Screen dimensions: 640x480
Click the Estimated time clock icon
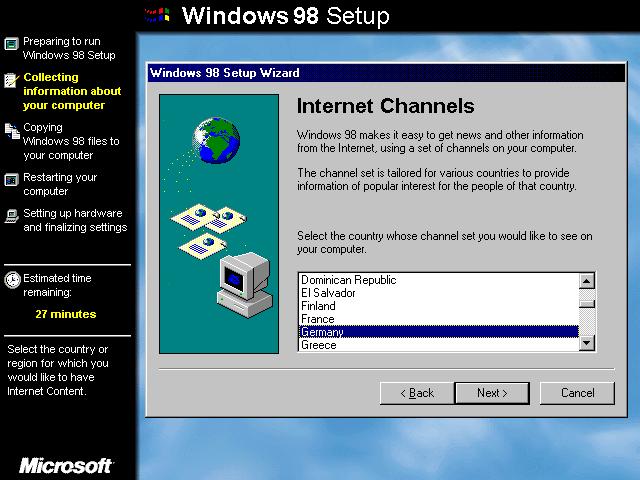pos(12,280)
